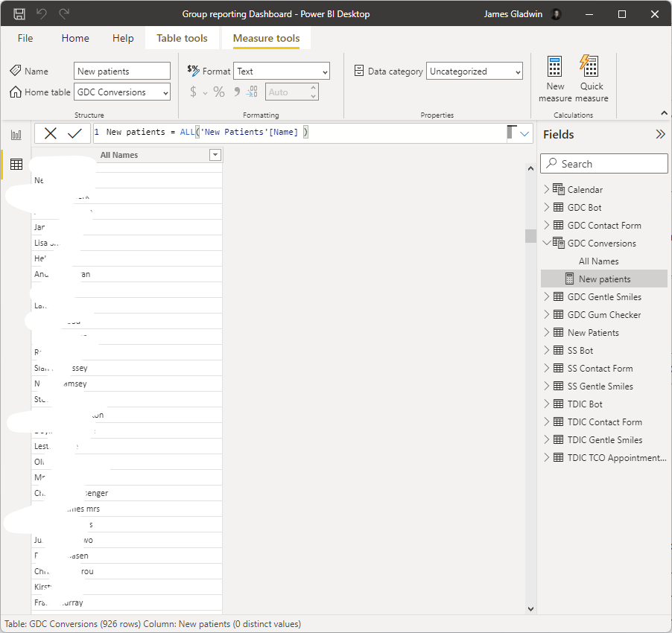Collapse the ribbon with up chevron

coord(664,113)
